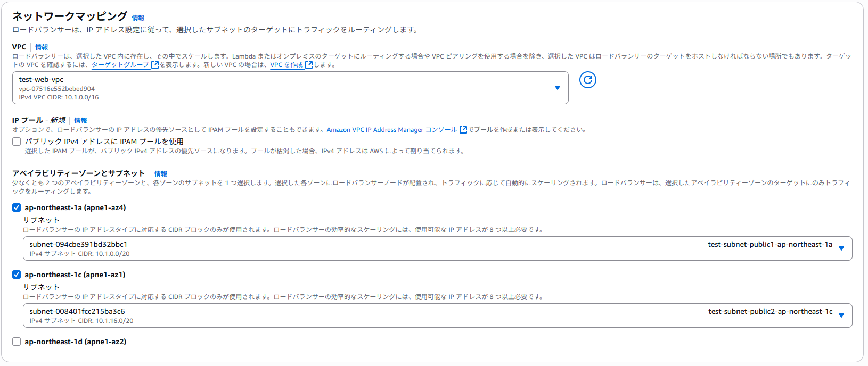
Task: Uncheck the ap-northeast-1a availability zone
Action: (17, 207)
